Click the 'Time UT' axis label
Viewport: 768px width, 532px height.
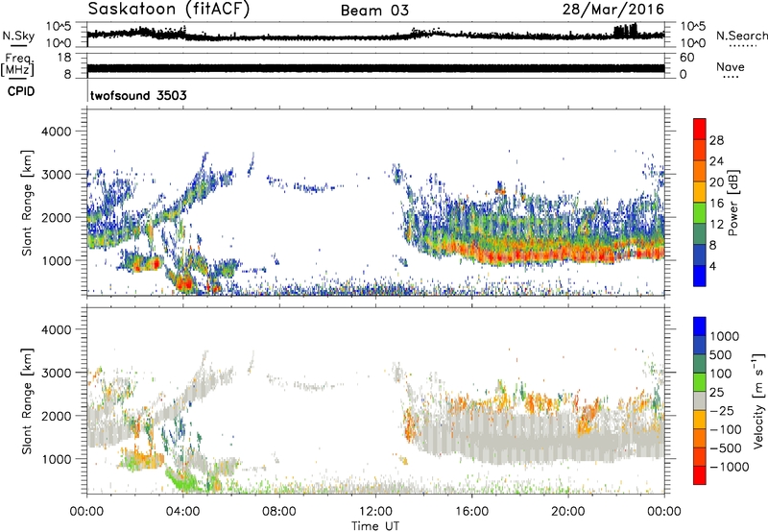point(375,526)
